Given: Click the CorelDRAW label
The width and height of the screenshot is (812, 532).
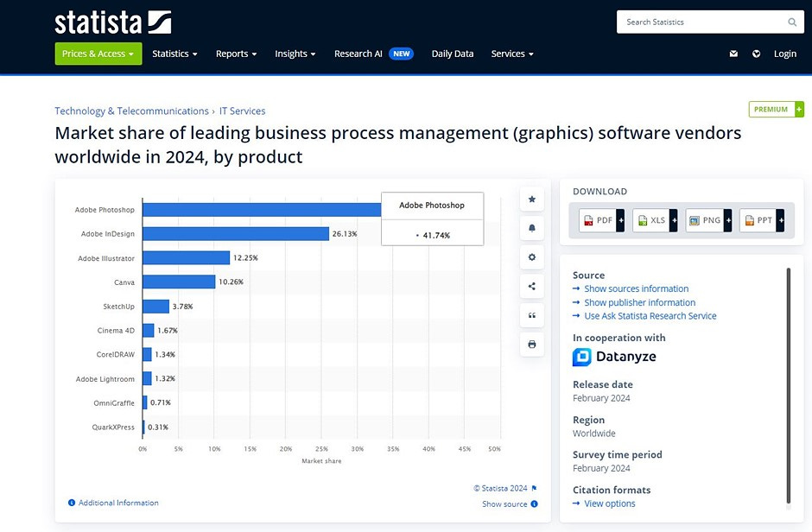Looking at the screenshot, I should [x=116, y=354].
